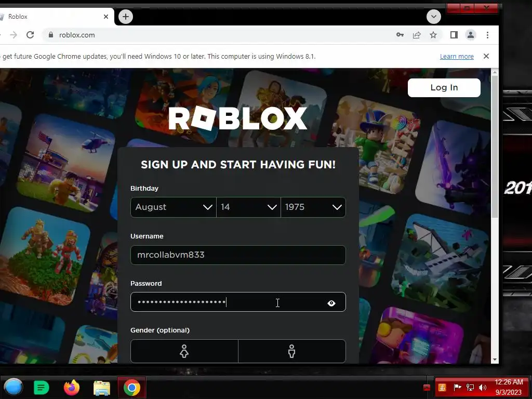Viewport: 532px width, 399px height.
Task: Open the birthday day dropdown showing 14
Action: [x=249, y=207]
